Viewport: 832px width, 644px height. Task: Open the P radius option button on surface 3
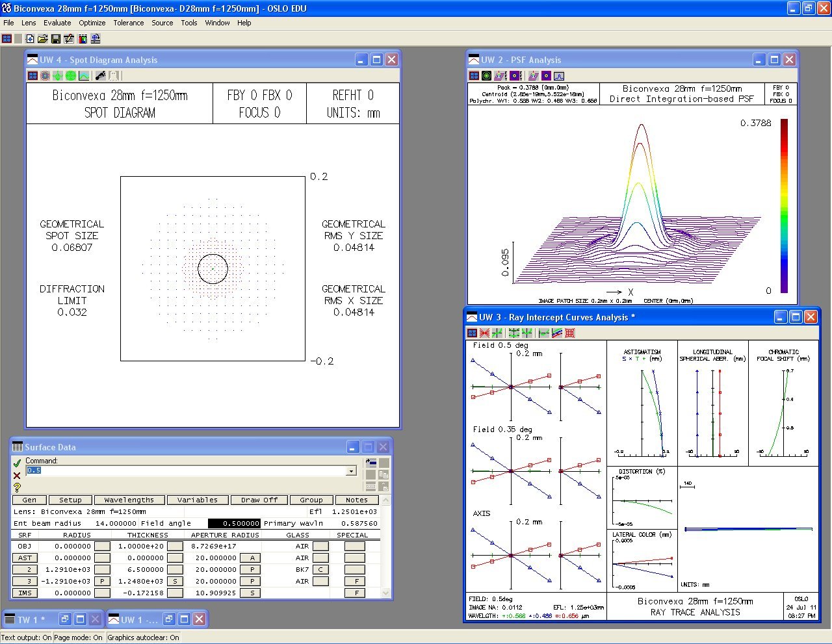pos(102,581)
